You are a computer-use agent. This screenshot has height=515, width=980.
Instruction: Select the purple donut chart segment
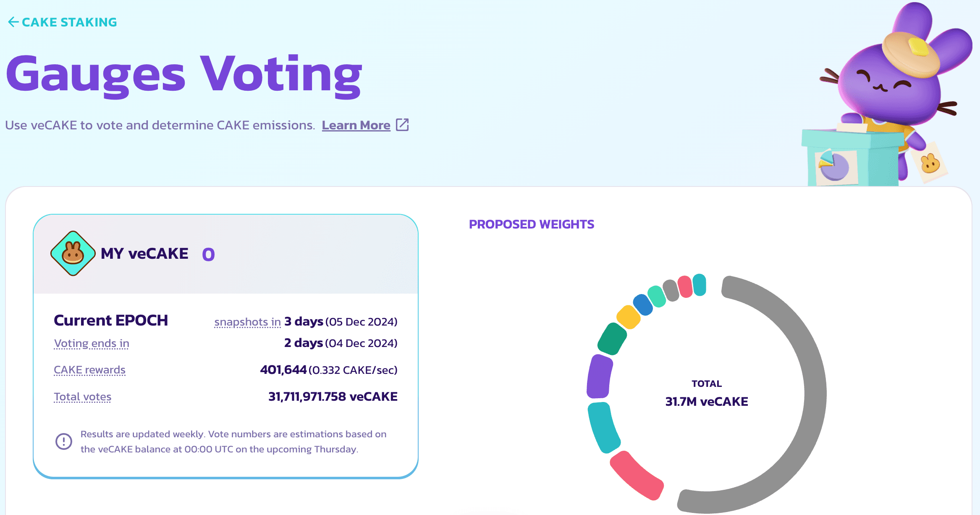[600, 376]
